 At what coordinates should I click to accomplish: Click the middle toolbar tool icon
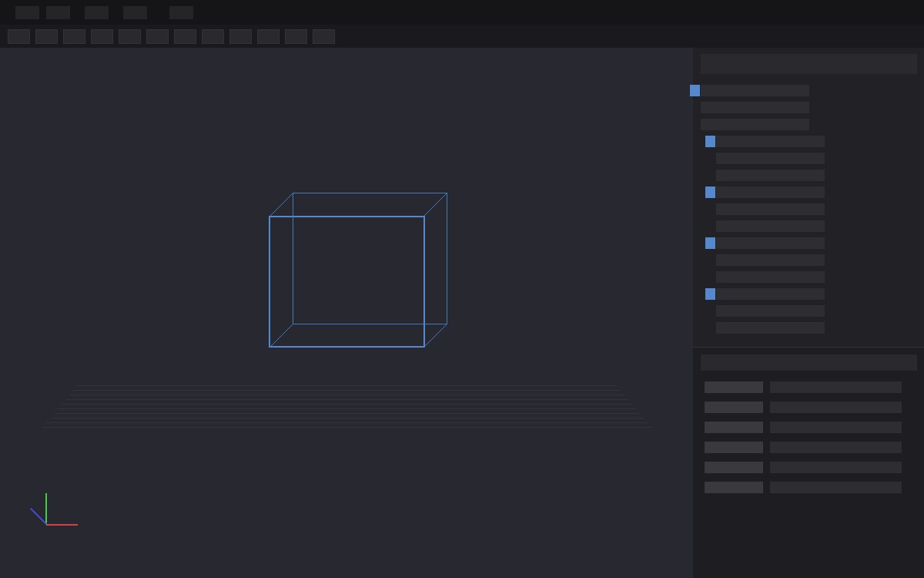(156, 35)
